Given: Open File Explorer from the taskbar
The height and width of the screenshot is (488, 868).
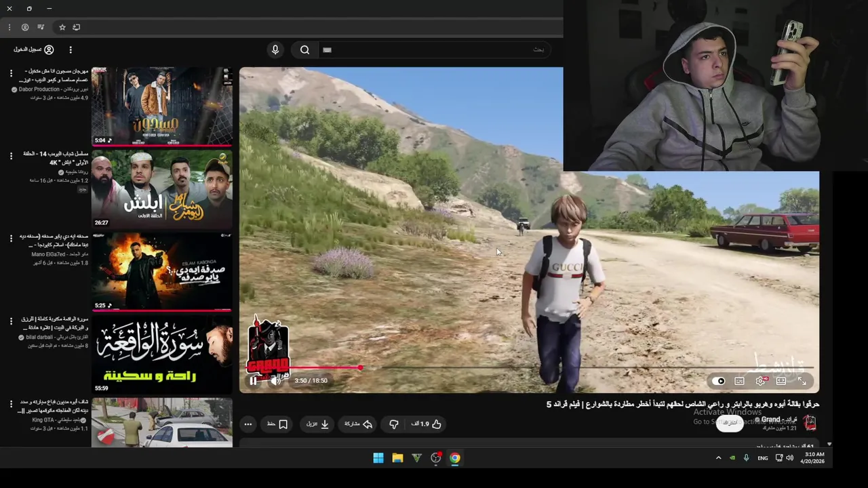Looking at the screenshot, I should click(397, 458).
